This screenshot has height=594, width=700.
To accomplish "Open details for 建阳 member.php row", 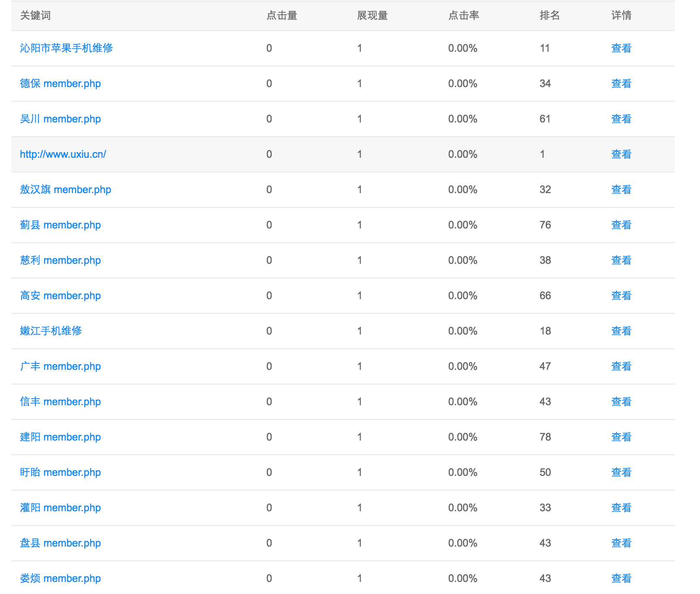I will [621, 437].
